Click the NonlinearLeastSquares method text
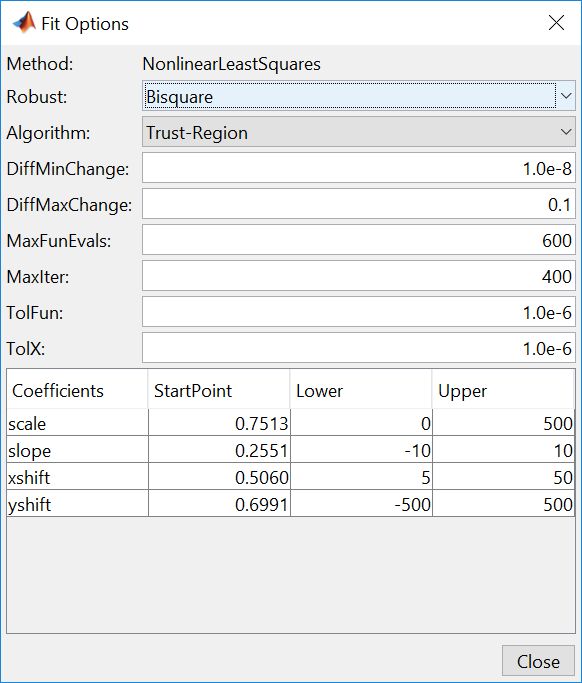The width and height of the screenshot is (582, 683). (231, 64)
